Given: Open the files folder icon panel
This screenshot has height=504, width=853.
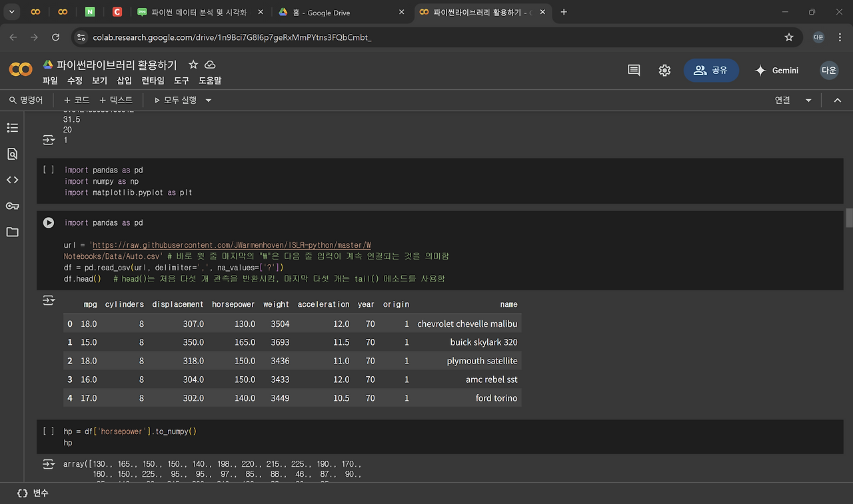Looking at the screenshot, I should (x=12, y=232).
